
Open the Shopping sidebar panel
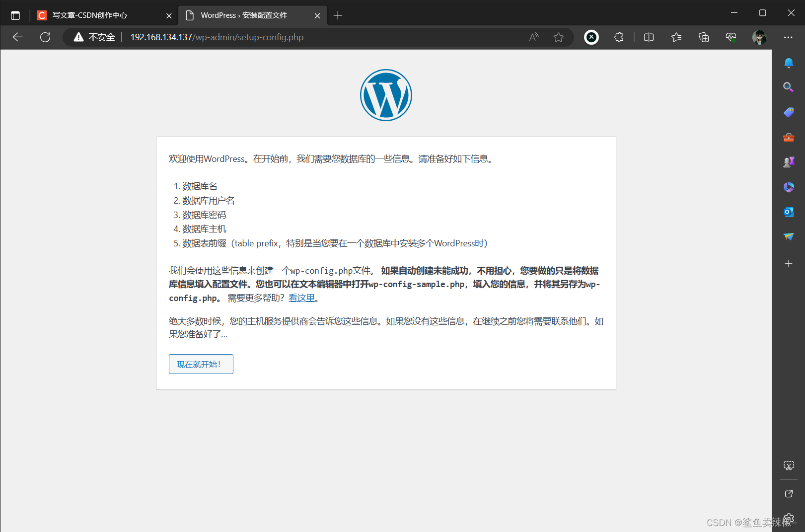789,112
